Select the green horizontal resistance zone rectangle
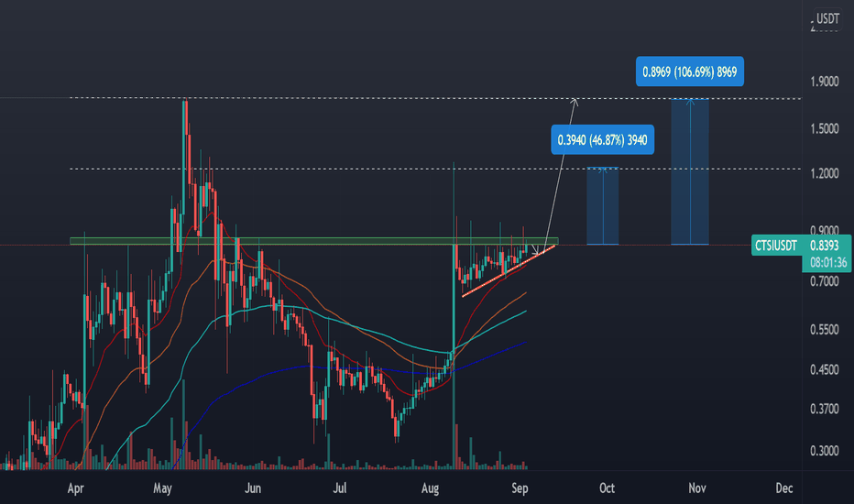Image resolution: width=854 pixels, height=504 pixels. (314, 241)
